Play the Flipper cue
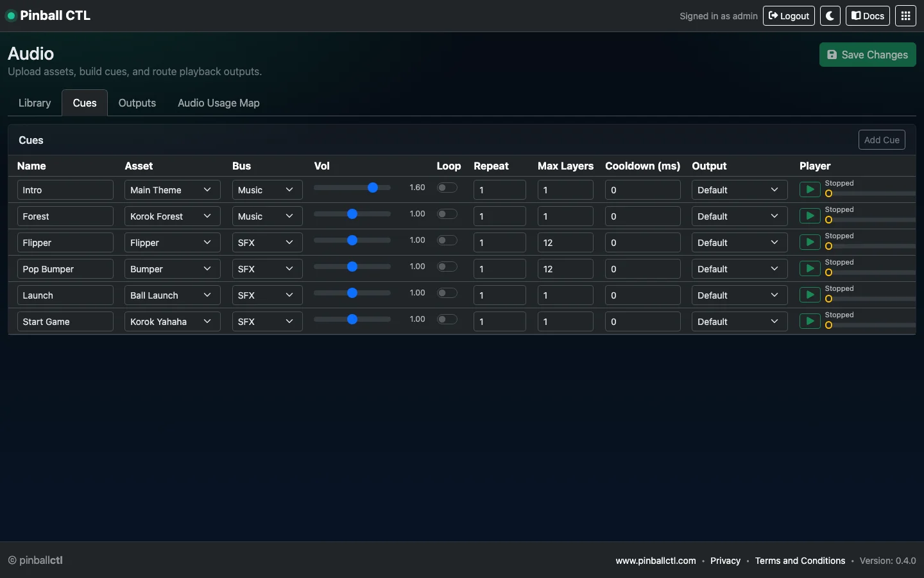The width and height of the screenshot is (924, 578). (809, 242)
